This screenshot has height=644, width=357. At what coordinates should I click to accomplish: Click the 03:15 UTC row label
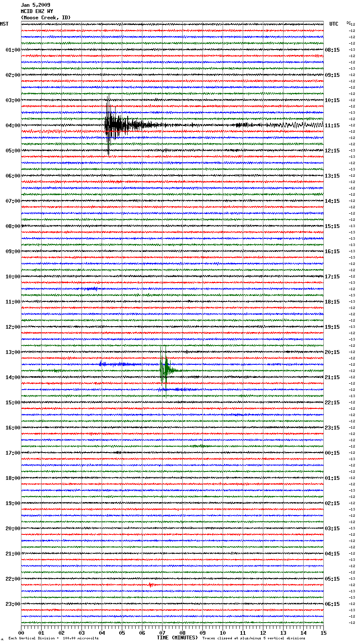[332, 529]
